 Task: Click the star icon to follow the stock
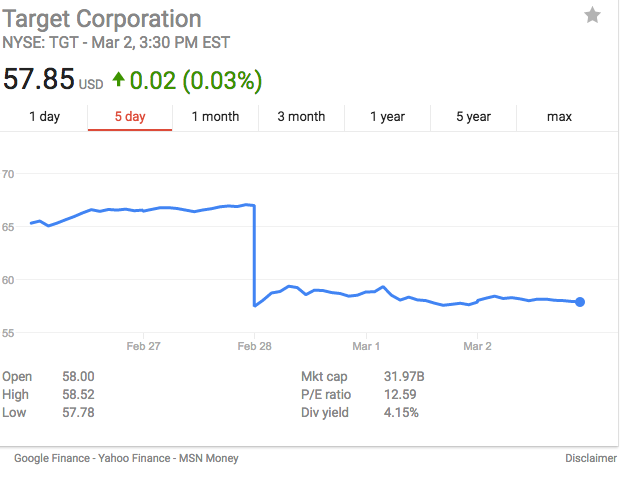pos(593,15)
